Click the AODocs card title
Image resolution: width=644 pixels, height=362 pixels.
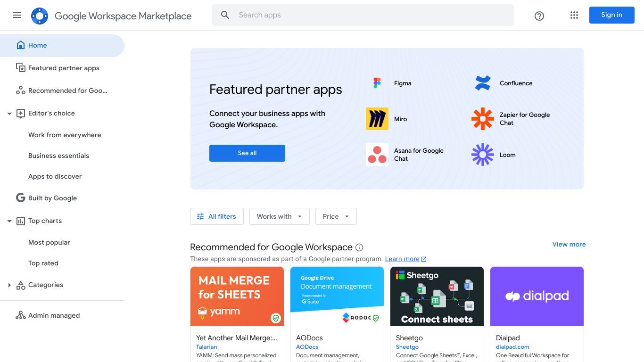click(309, 338)
